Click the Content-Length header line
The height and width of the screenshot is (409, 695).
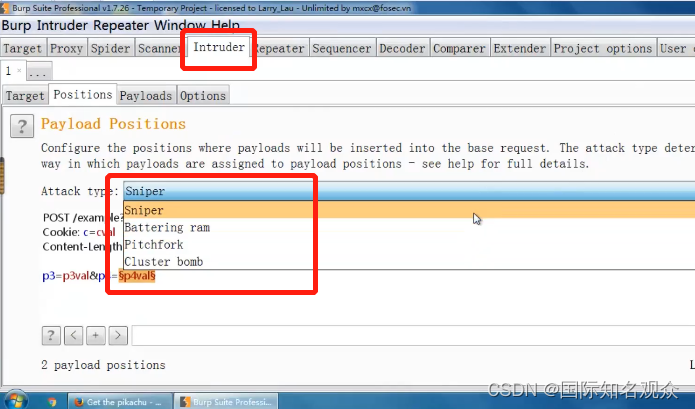[82, 246]
